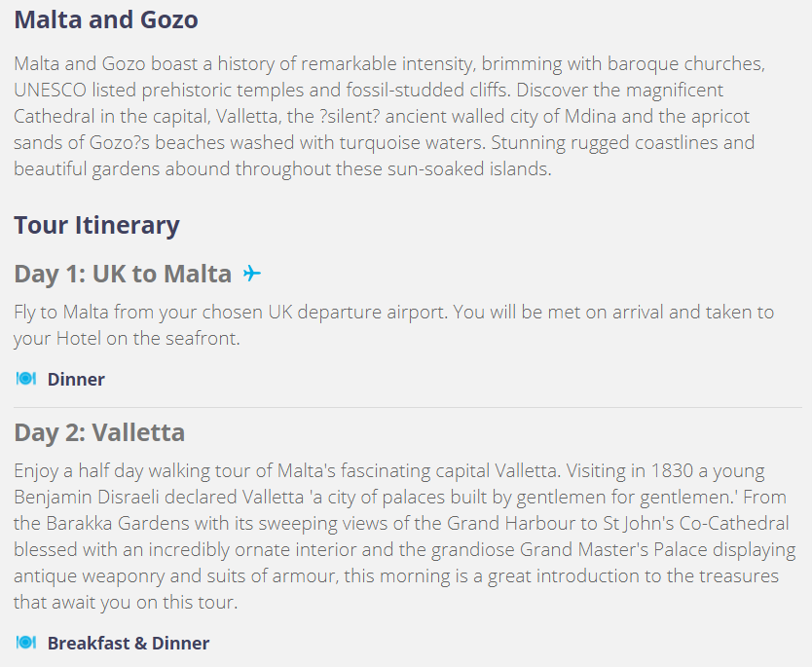The width and height of the screenshot is (812, 667).
Task: Expand the Day 2: Valletta section heading
Action: pos(99,432)
